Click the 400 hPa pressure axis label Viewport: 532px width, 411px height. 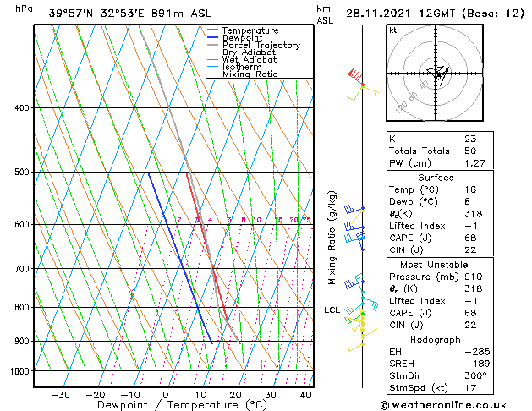[22, 108]
